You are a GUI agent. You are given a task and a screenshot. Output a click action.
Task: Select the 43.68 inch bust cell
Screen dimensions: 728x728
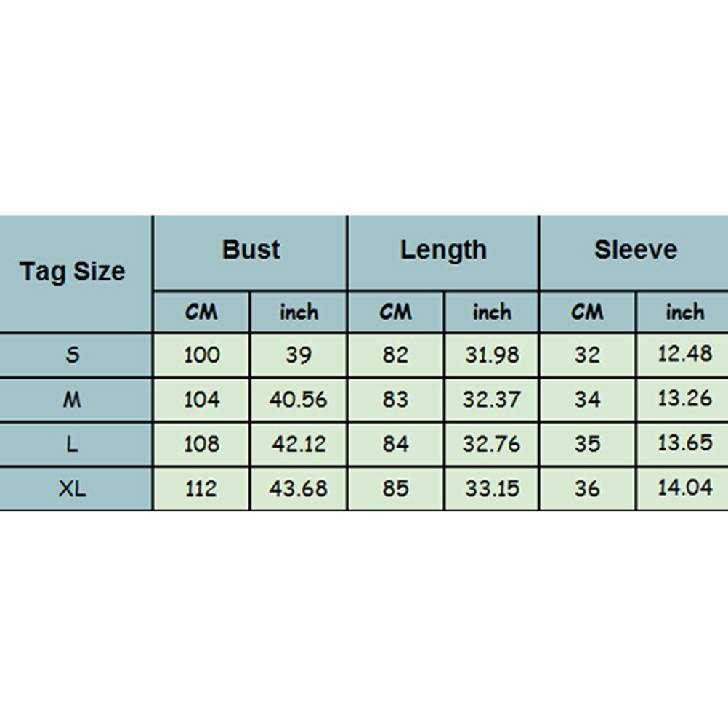tap(298, 488)
